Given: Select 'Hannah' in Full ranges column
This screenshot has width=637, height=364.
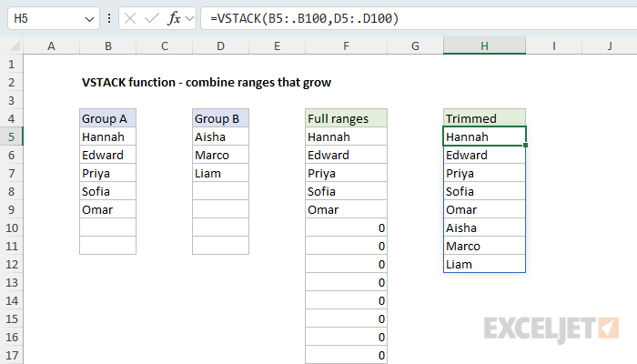Looking at the screenshot, I should coord(346,136).
